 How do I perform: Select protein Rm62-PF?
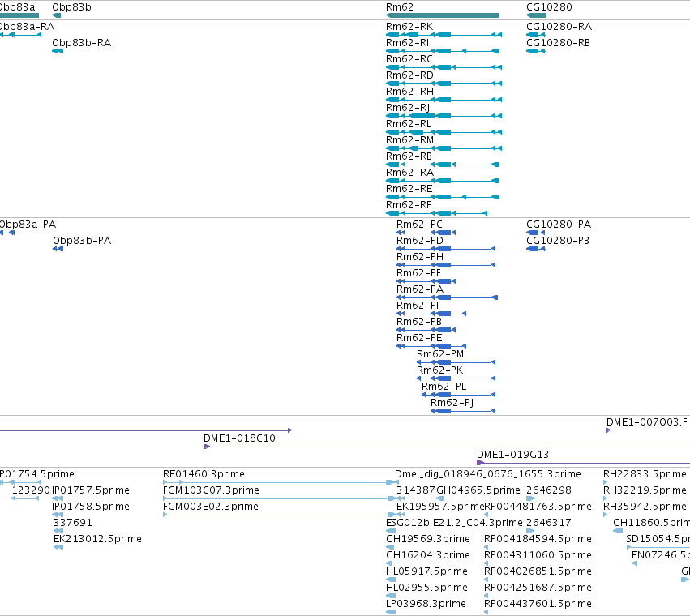426,281
